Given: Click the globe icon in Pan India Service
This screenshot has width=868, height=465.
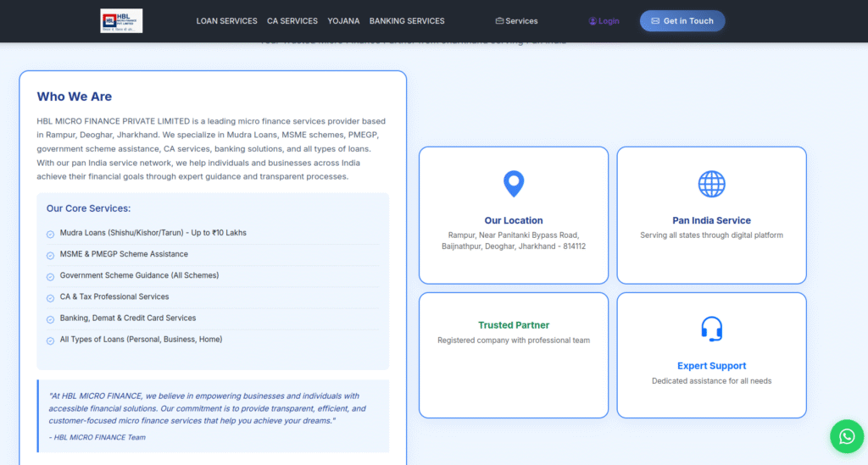Looking at the screenshot, I should click(711, 184).
